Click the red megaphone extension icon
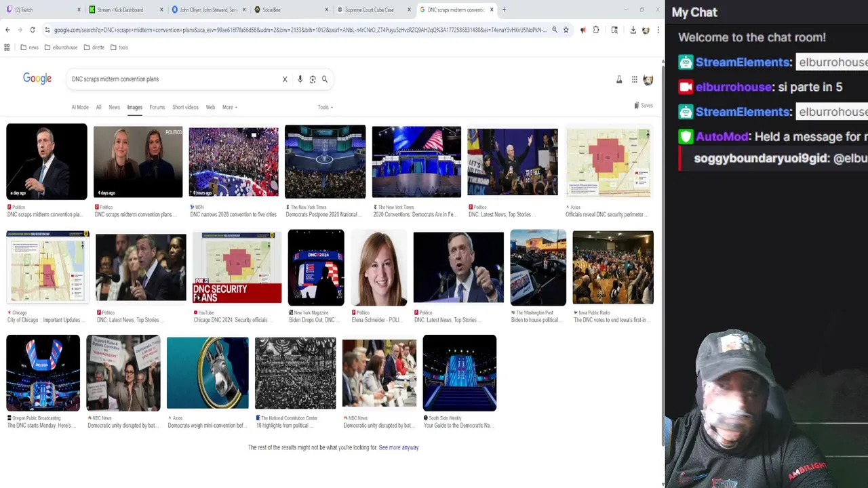 (583, 30)
